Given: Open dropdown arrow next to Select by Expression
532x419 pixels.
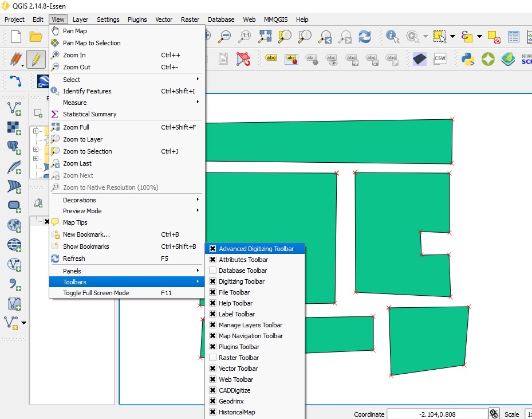Looking at the screenshot, I should click(479, 36).
